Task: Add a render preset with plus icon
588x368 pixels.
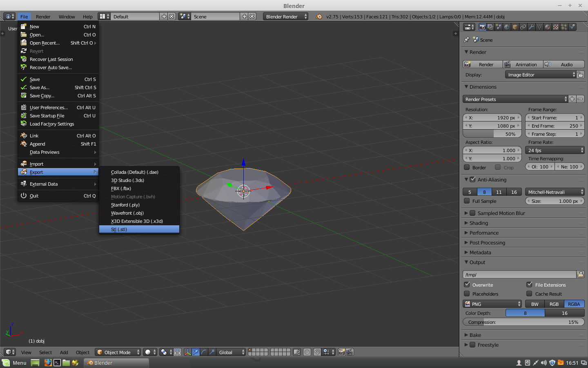Action: coord(572,99)
